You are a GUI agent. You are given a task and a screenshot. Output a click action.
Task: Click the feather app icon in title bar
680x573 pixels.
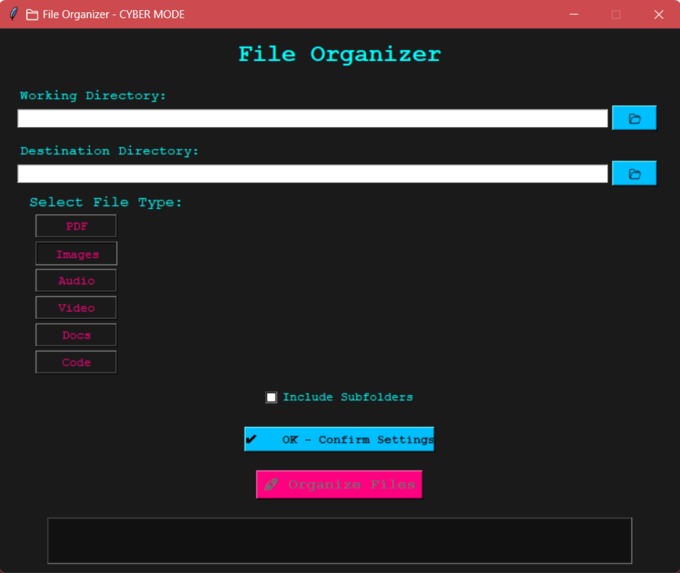tap(13, 14)
